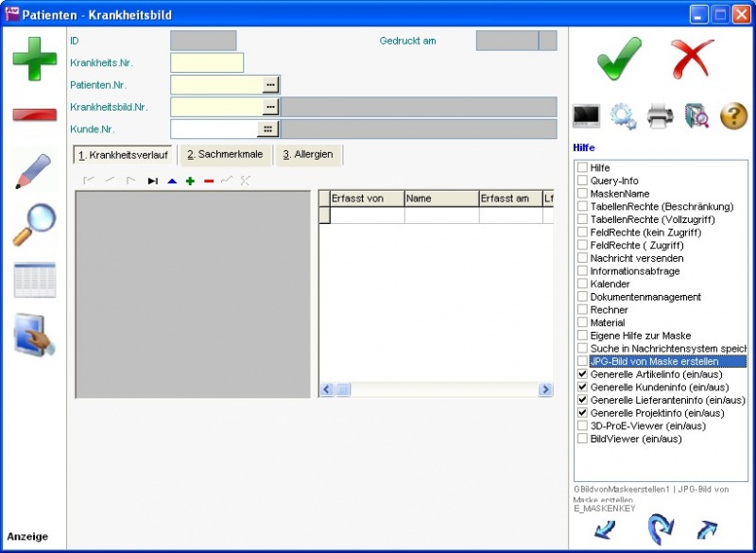Uncheck Generelle Artikelinfo (ein/aus)
Viewport: 756px width, 553px height.
tap(583, 374)
